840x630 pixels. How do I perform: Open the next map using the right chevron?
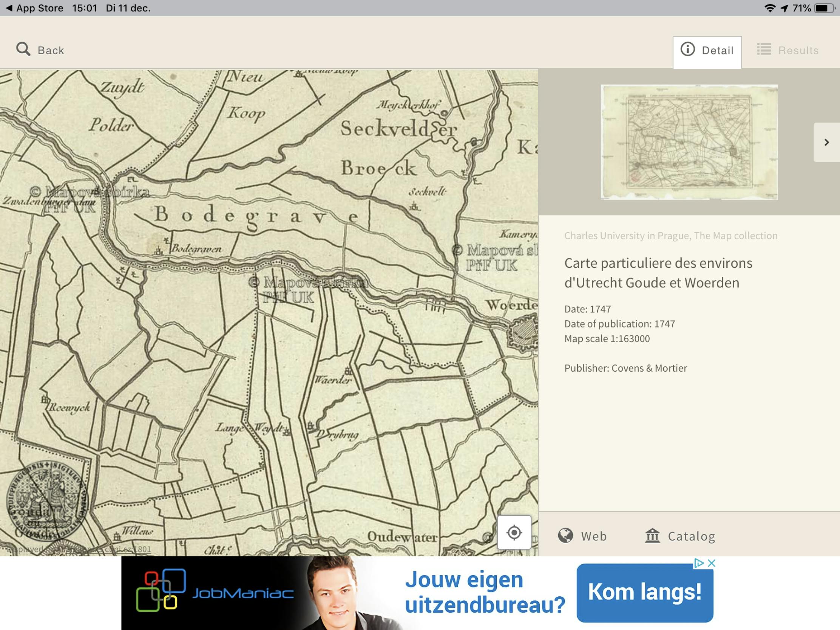[x=827, y=142]
